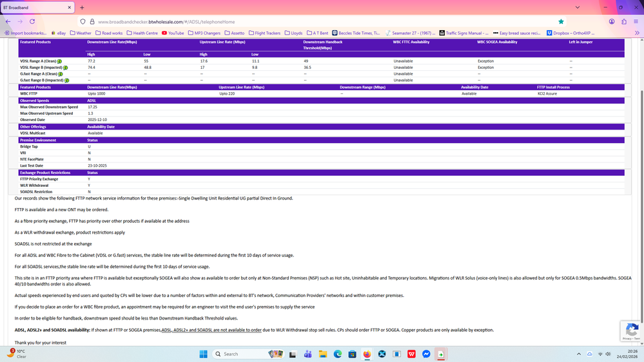Click the underlined 'ADSL, ADSL2+ and SOADSL are not available to order' text
This screenshot has width=644, height=362.
[211, 330]
